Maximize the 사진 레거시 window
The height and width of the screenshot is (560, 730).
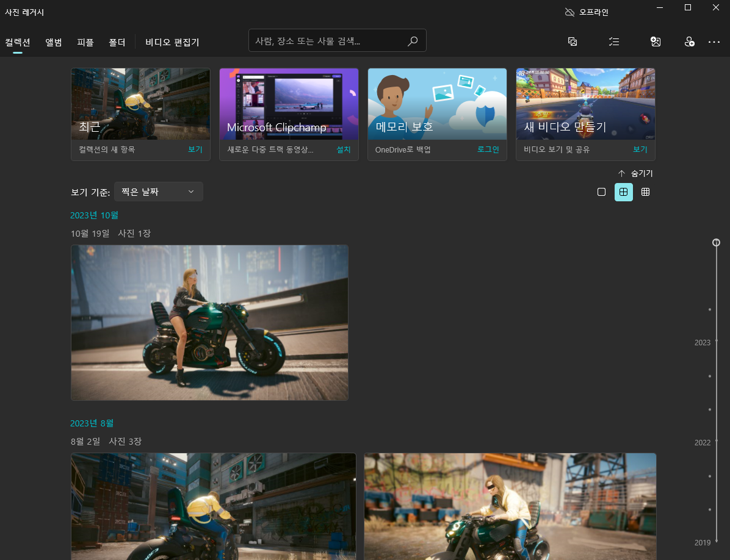click(688, 7)
